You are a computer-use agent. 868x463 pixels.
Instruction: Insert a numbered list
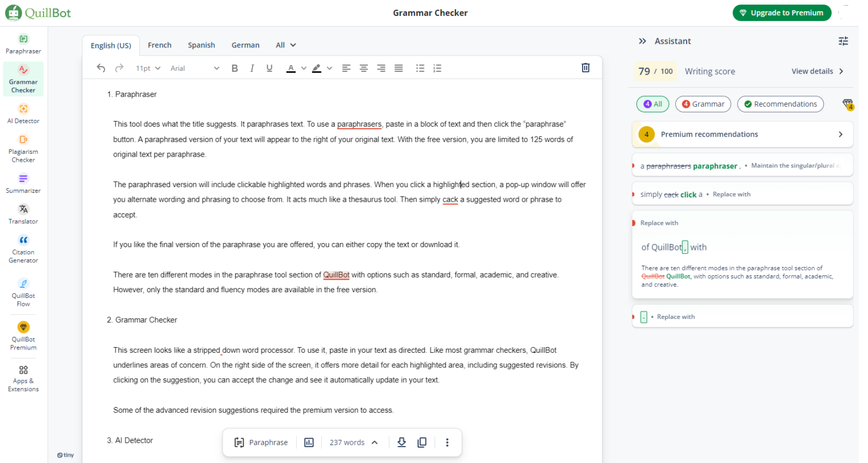(437, 68)
